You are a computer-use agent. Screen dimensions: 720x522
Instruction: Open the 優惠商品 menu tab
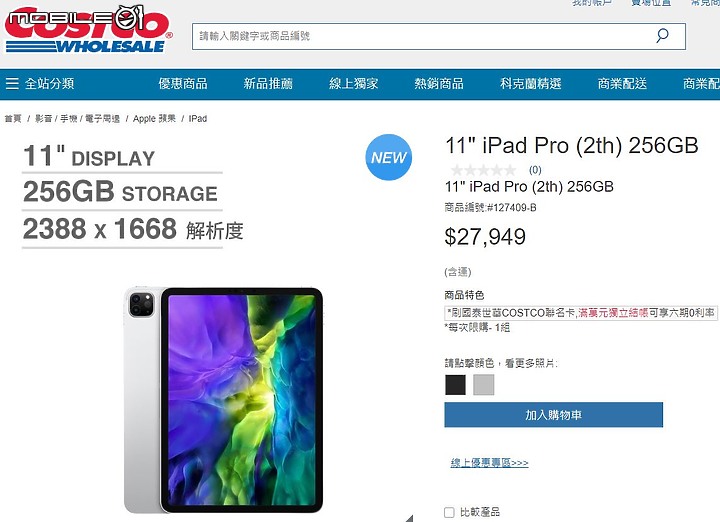(183, 84)
